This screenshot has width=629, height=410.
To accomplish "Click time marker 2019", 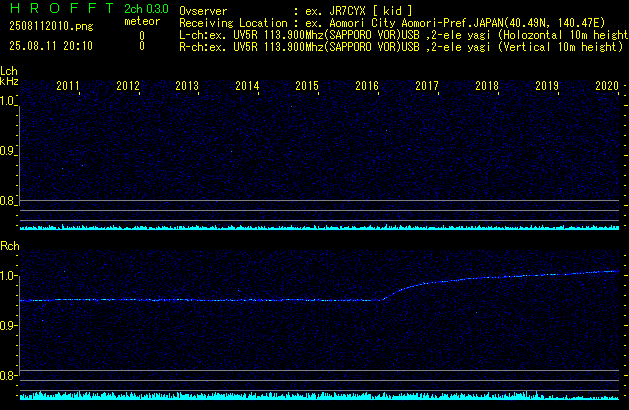I will tap(547, 86).
